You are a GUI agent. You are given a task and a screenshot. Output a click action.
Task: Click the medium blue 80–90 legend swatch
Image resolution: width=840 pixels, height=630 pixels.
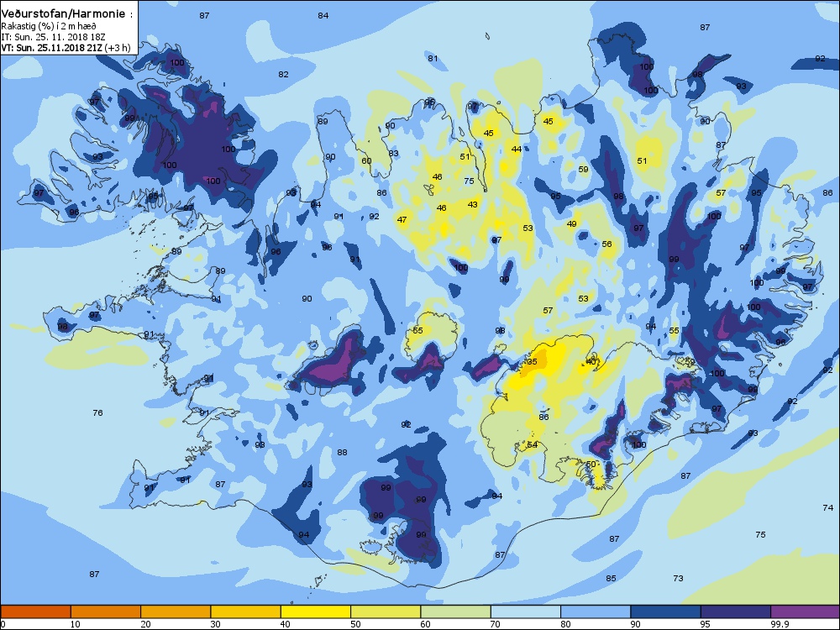point(596,612)
